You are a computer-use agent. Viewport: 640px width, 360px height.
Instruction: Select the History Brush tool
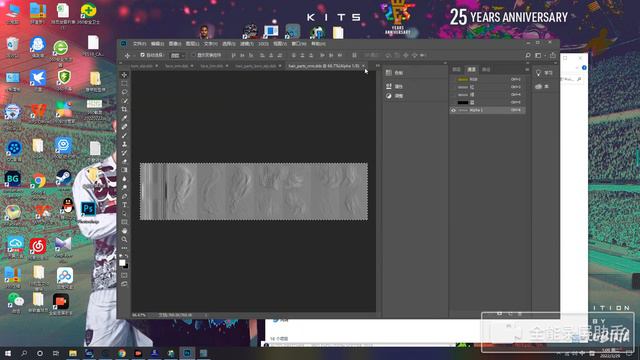(x=124, y=152)
